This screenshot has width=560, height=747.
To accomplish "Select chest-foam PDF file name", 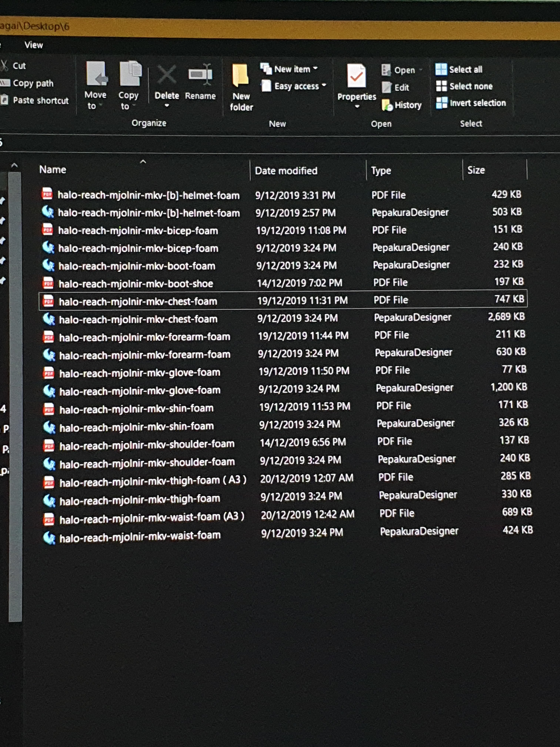I will coord(138,301).
